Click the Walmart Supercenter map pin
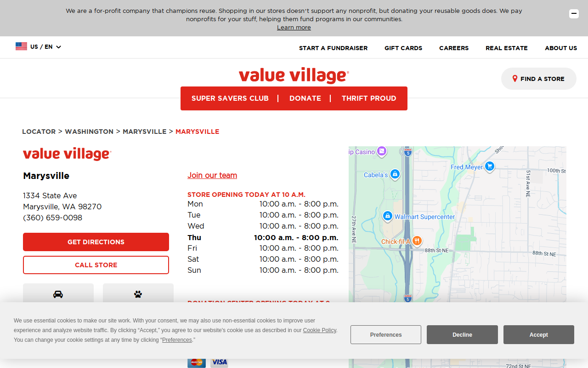 387,216
